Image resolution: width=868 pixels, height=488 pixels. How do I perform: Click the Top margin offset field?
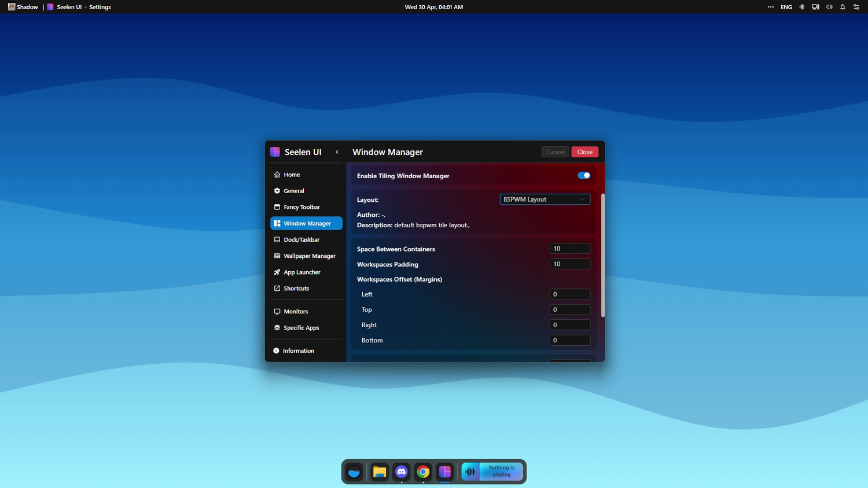(x=570, y=309)
